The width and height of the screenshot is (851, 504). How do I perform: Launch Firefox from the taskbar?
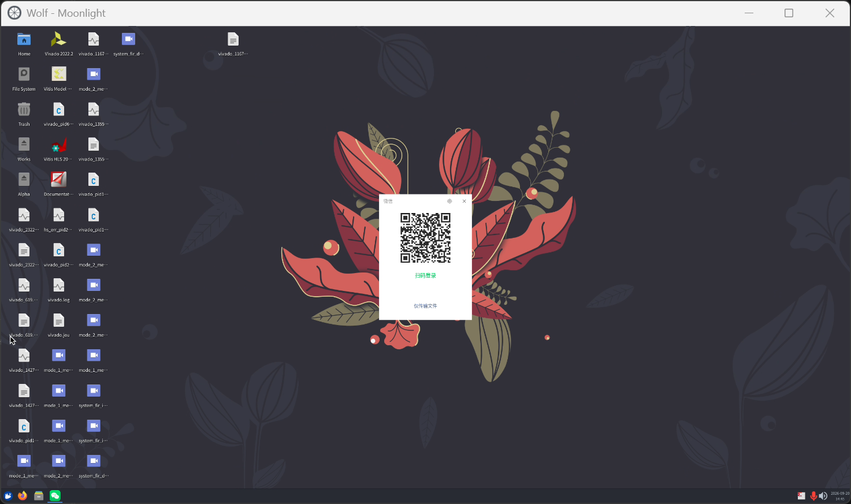pyautogui.click(x=23, y=496)
